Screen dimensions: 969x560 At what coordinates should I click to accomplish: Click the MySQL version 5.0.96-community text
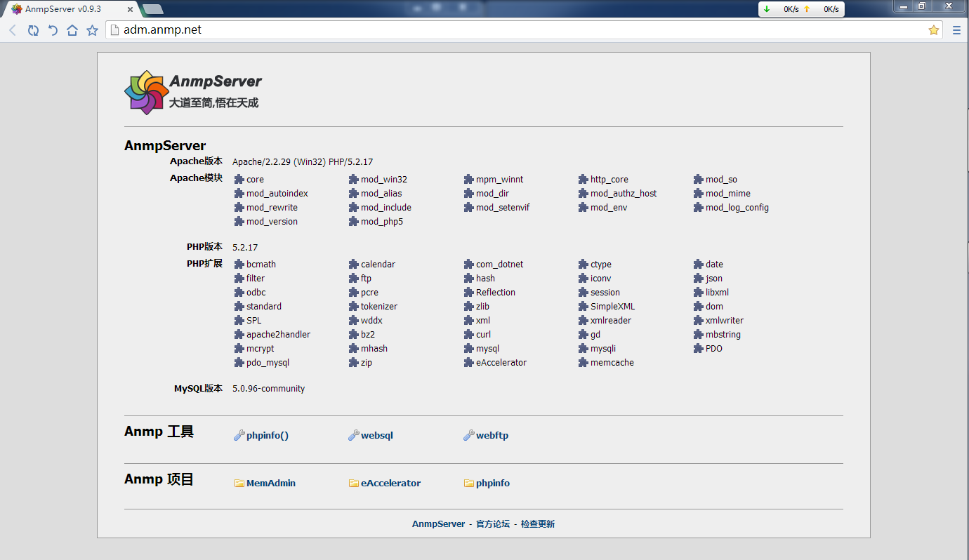(269, 389)
